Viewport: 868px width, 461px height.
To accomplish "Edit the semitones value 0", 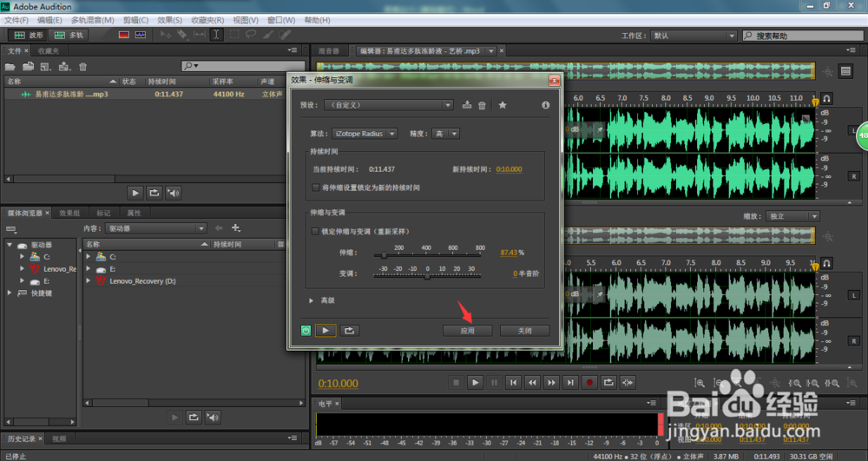I will click(515, 273).
